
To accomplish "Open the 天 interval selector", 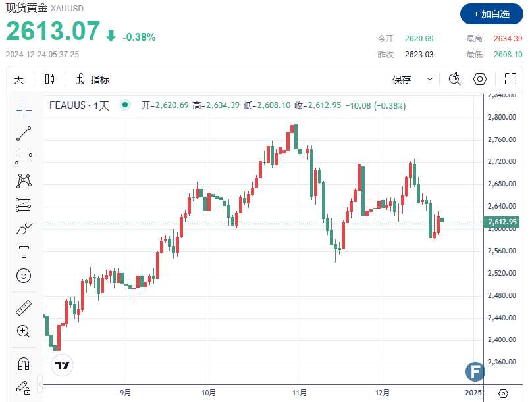I will click(x=20, y=78).
